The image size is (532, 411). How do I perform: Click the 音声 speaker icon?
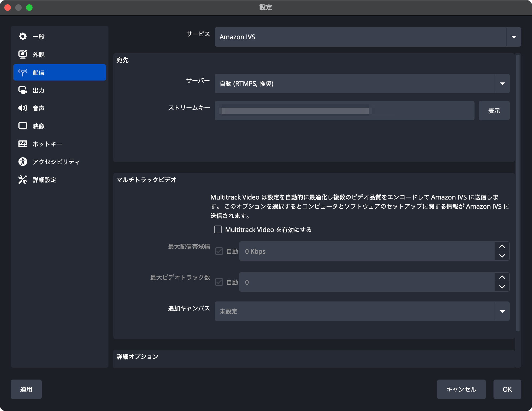23,108
